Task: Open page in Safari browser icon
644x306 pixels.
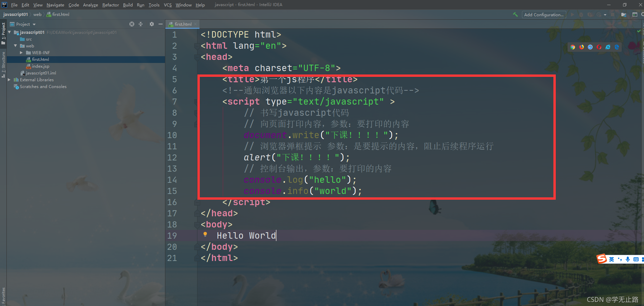Action: click(x=590, y=47)
